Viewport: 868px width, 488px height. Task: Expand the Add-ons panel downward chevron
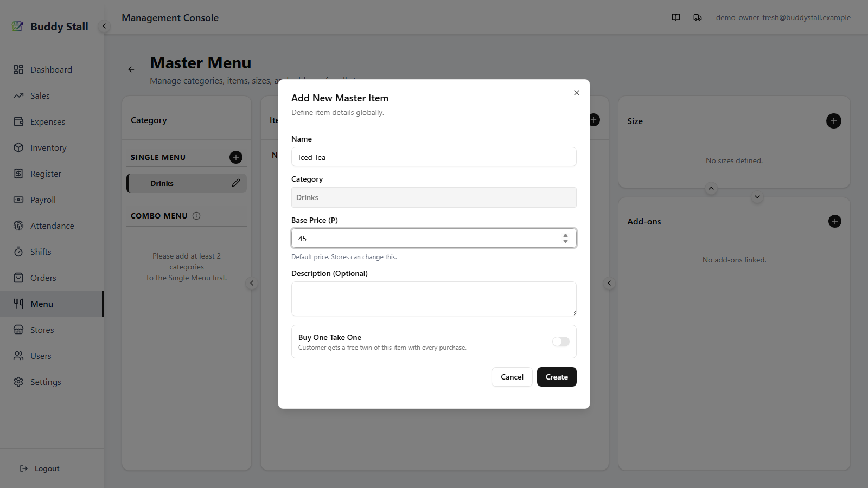coord(757,197)
